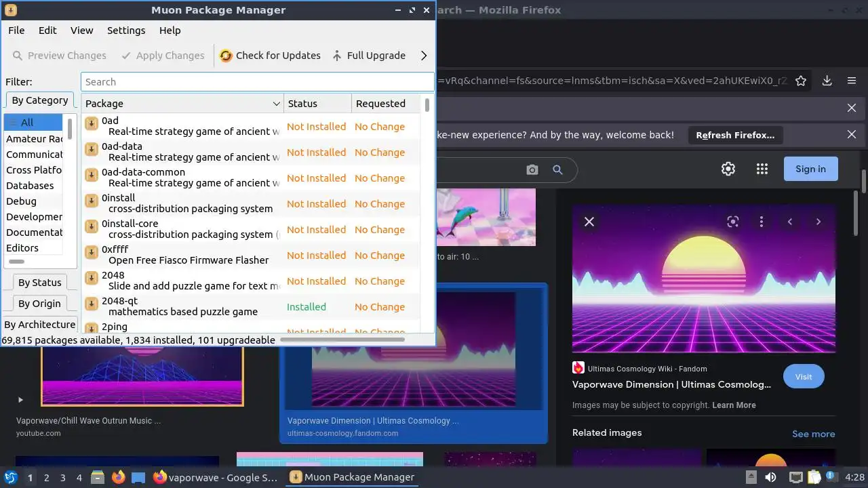Screen dimensions: 868x488
Task: Switch to workspace 2 on taskbar
Action: (x=46, y=477)
